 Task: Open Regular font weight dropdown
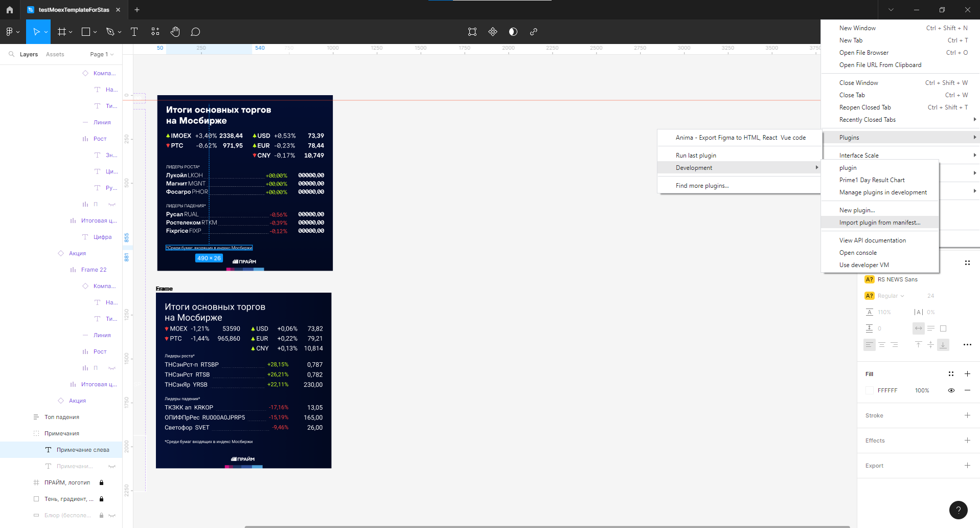(891, 296)
